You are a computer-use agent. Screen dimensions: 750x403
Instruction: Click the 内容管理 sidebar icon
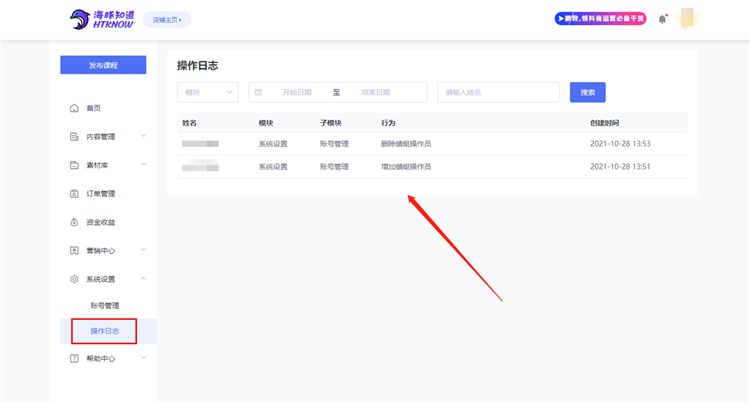(74, 136)
